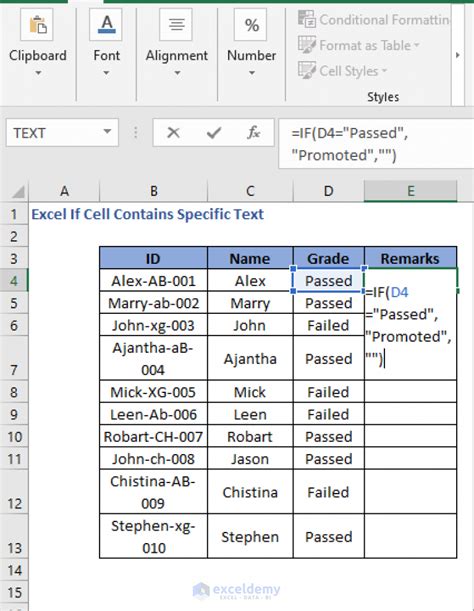Select cell 'Alex-AB-001'
Viewport: 474px width, 611px height.
[x=153, y=280]
